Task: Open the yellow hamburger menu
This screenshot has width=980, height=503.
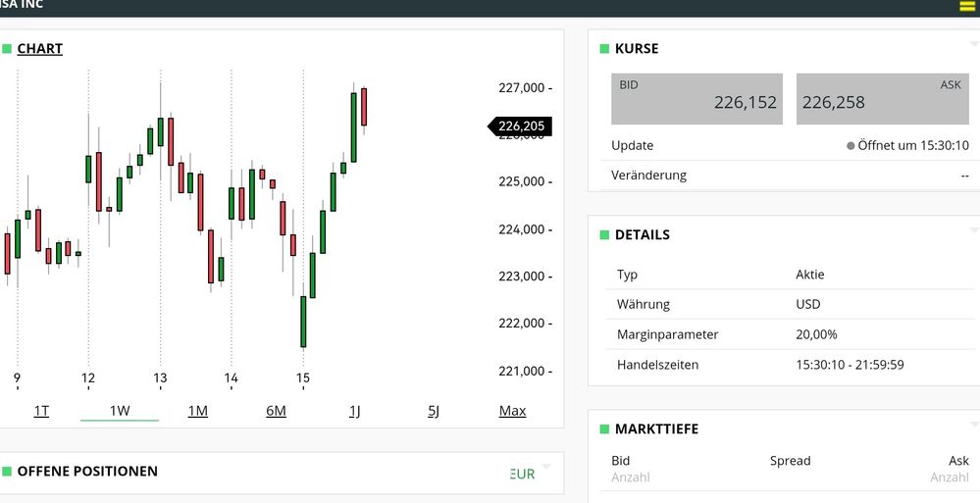Action: (x=966, y=6)
